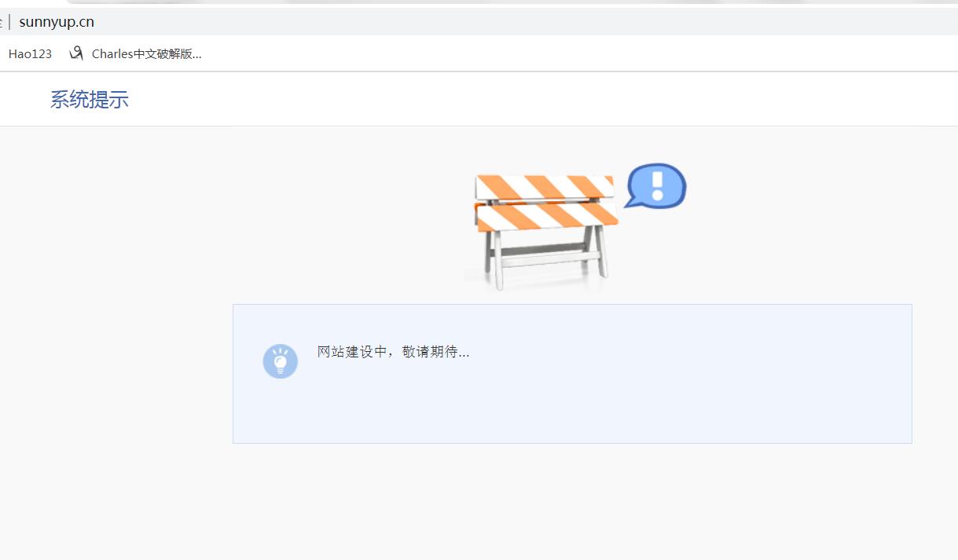Open the Hao123 bookmark
Image resolution: width=958 pixels, height=560 pixels.
tap(30, 53)
